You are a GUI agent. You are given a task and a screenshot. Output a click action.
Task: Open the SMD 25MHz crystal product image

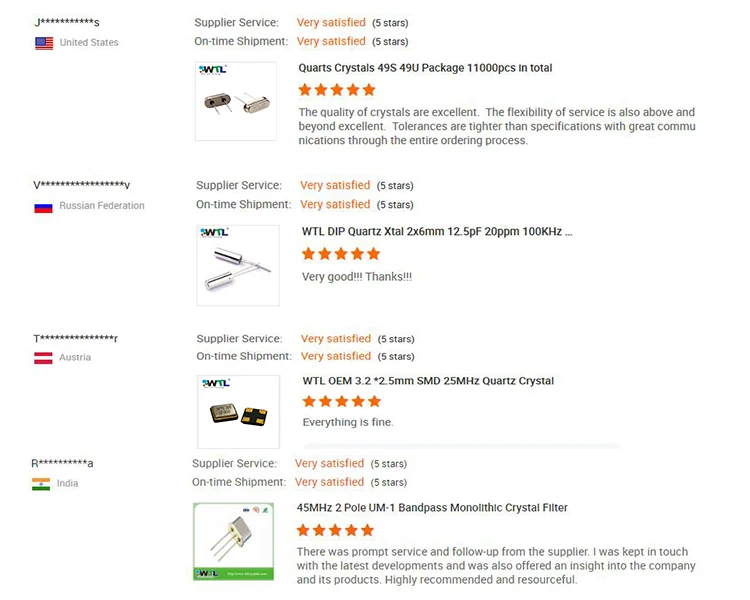pyautogui.click(x=238, y=411)
